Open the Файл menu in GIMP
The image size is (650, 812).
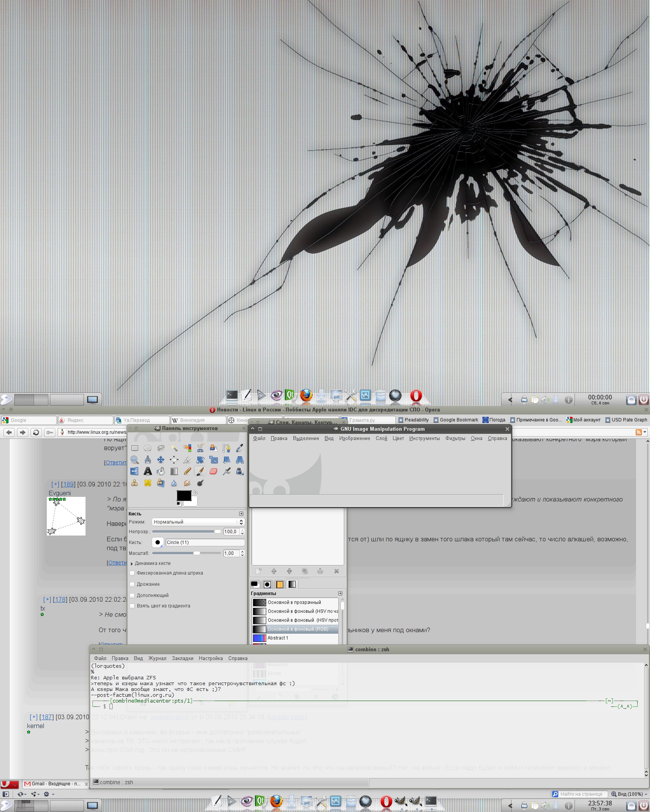pyautogui.click(x=259, y=438)
